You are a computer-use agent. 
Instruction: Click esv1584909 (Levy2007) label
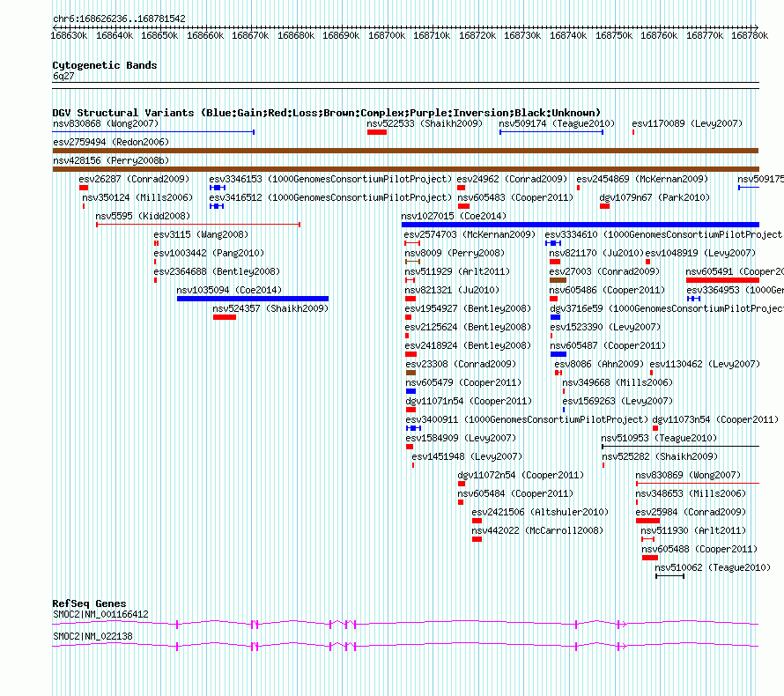click(x=461, y=438)
